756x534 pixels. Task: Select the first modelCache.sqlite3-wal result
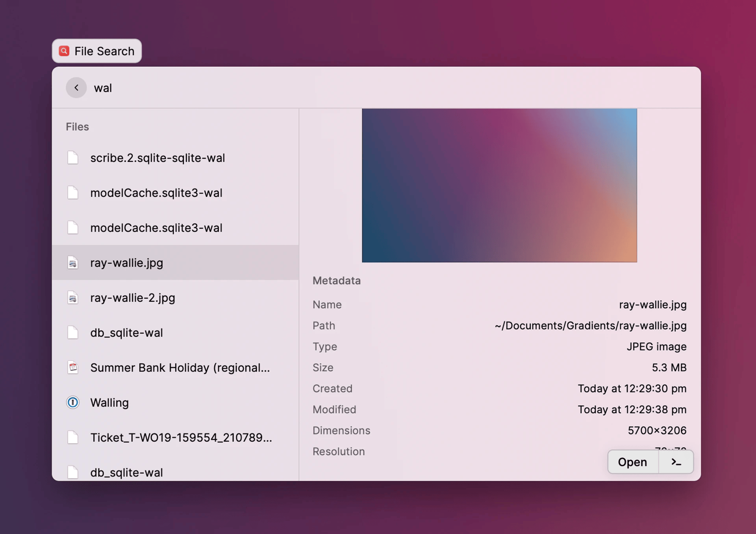156,193
